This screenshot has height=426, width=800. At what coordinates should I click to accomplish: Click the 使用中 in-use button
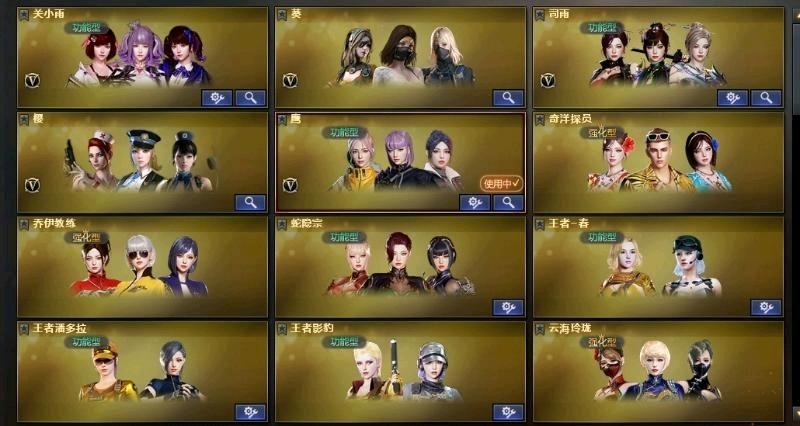501,183
